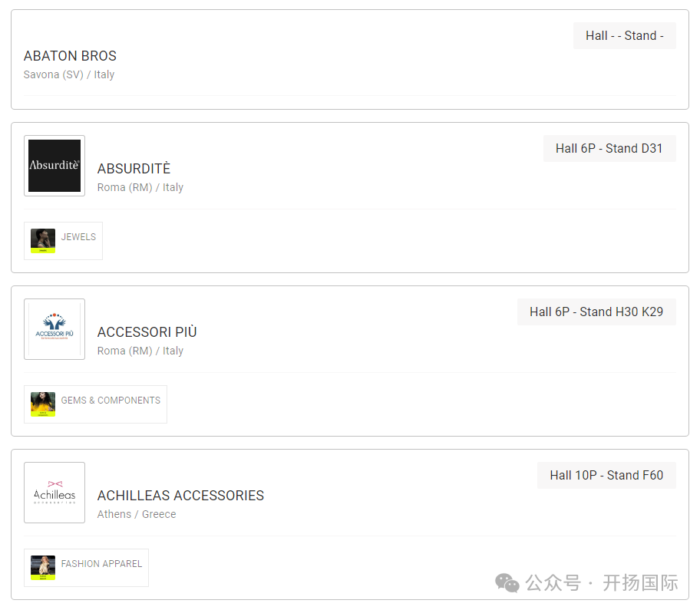Click the Athens / Greece location text
Image resolution: width=700 pixels, height=610 pixels.
point(137,514)
